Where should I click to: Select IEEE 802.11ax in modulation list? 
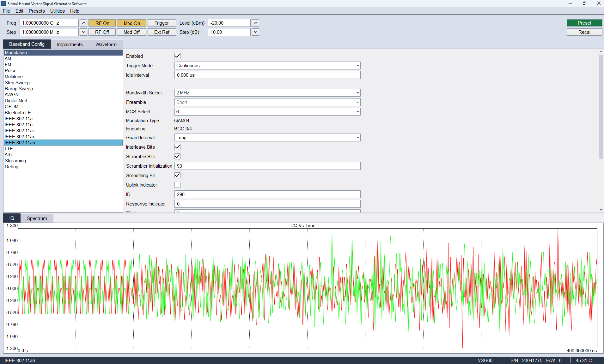click(20, 137)
